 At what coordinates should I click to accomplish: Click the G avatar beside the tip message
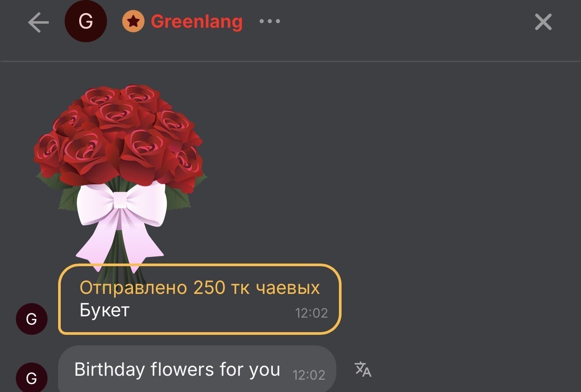pos(32,319)
